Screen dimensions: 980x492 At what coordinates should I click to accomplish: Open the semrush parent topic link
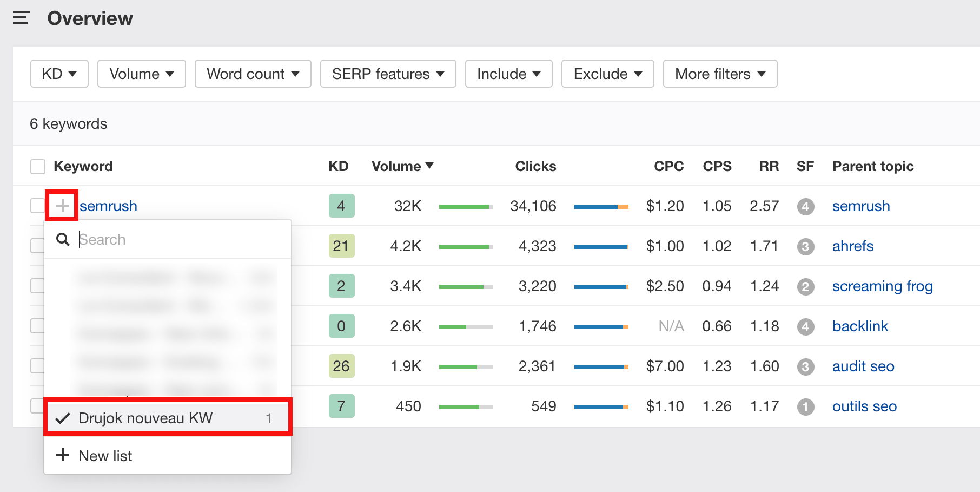861,206
